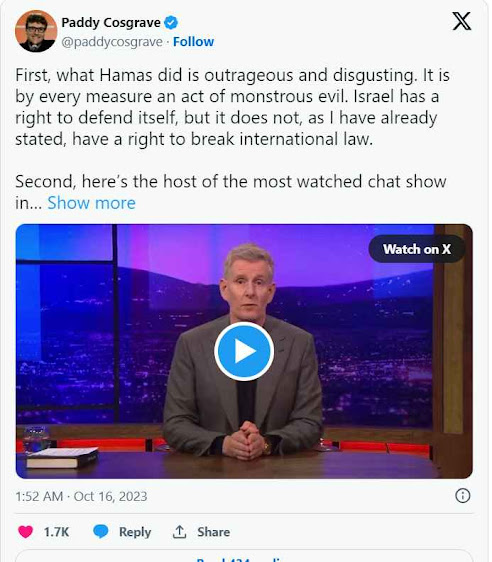
Task: Click the Reply text label
Action: tap(135, 532)
